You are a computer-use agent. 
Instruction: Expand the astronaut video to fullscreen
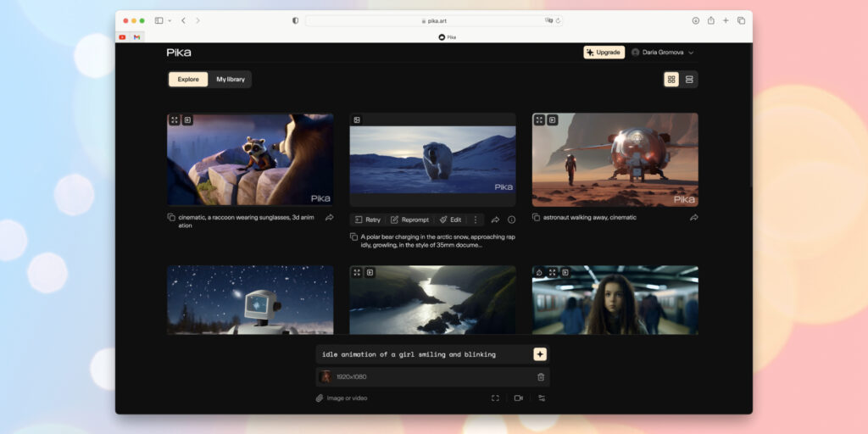click(x=539, y=120)
